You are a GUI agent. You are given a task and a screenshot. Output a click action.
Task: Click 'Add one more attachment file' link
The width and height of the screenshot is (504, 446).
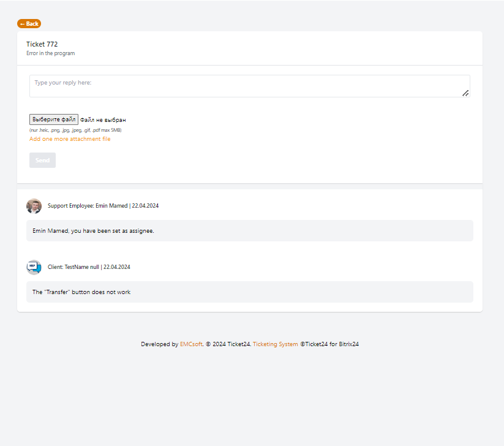[x=70, y=139]
